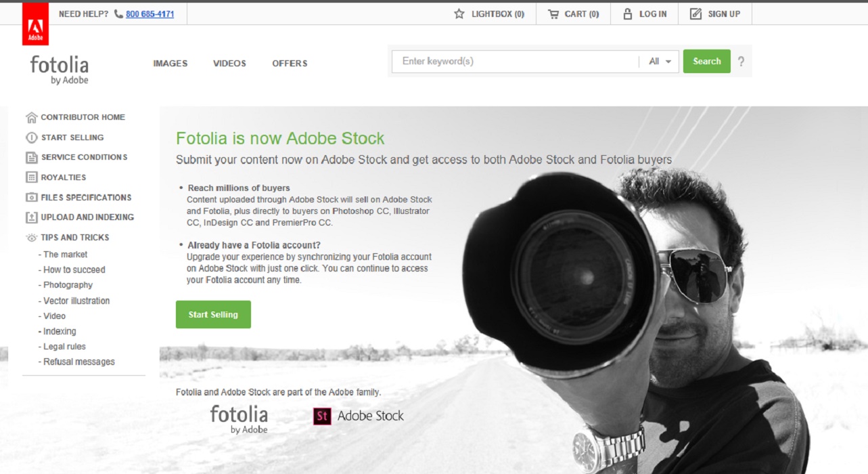Image resolution: width=868 pixels, height=474 pixels.
Task: Switch to the VIDEOS section
Action: click(x=229, y=63)
